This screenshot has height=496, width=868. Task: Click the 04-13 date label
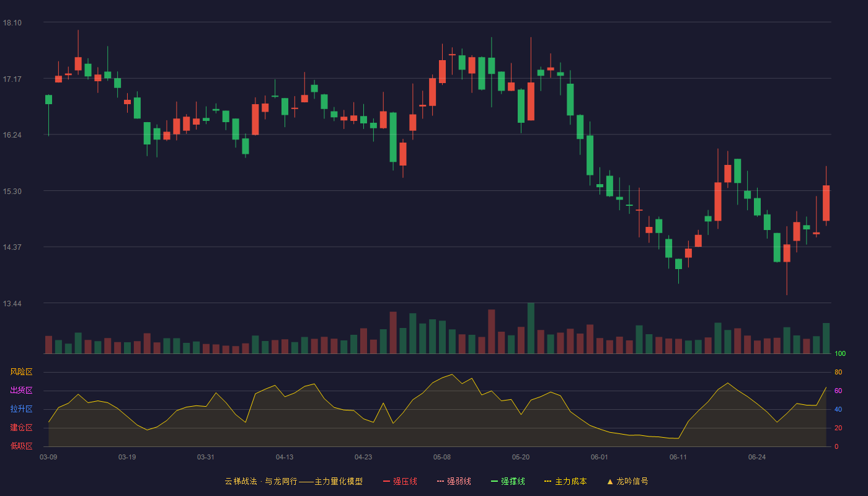click(x=285, y=457)
